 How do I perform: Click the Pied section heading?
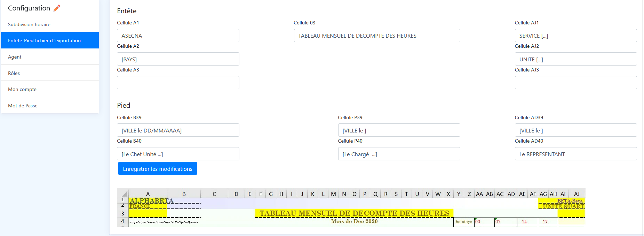[x=124, y=105]
